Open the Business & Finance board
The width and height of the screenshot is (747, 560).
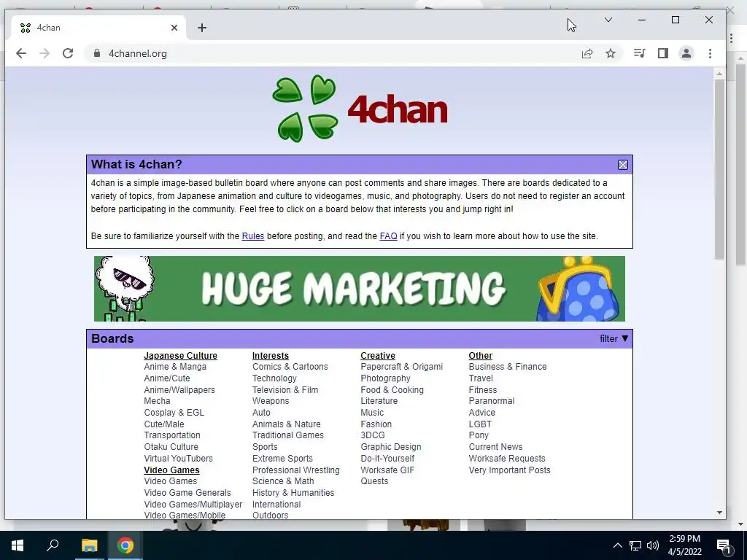(508, 367)
